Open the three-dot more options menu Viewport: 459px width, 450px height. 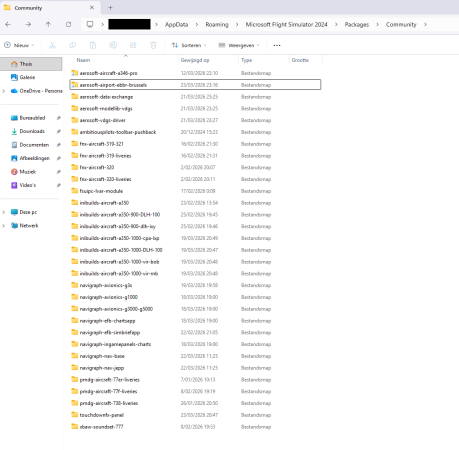point(277,45)
